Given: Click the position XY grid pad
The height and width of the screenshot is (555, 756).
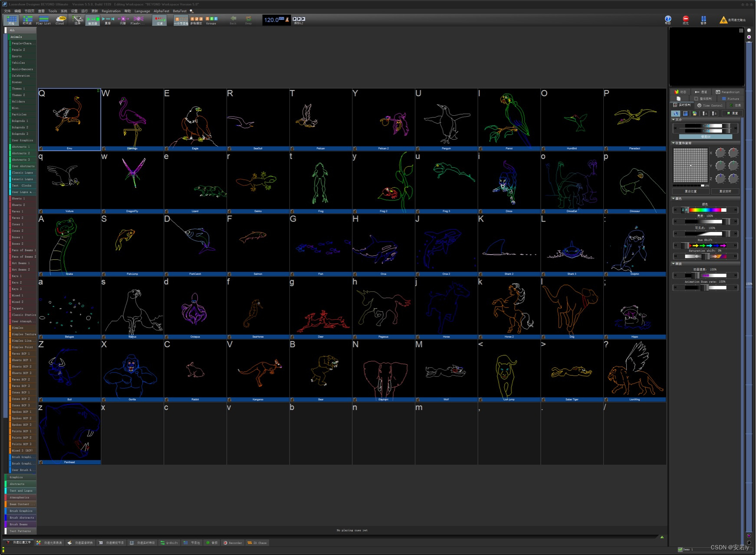Looking at the screenshot, I should click(x=690, y=165).
